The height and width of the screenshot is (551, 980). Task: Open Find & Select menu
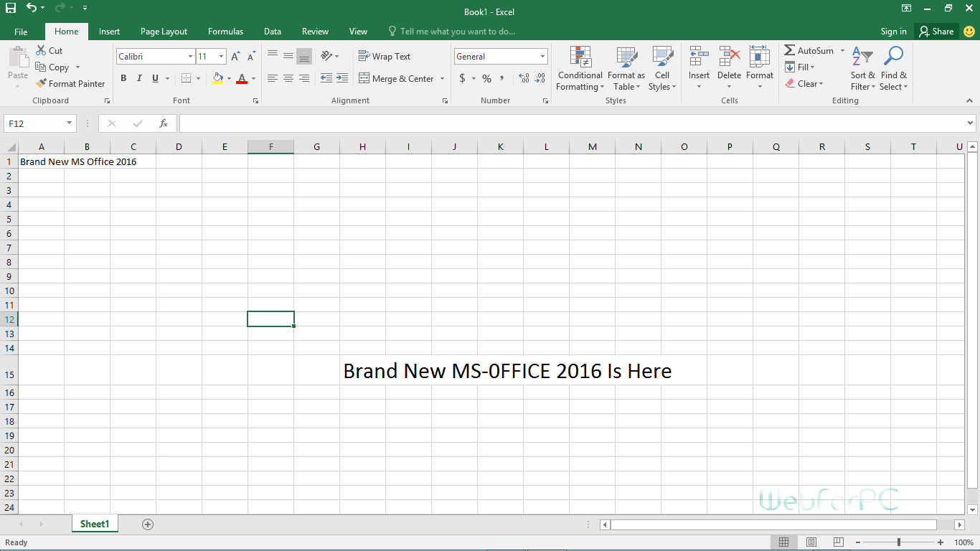click(x=894, y=69)
